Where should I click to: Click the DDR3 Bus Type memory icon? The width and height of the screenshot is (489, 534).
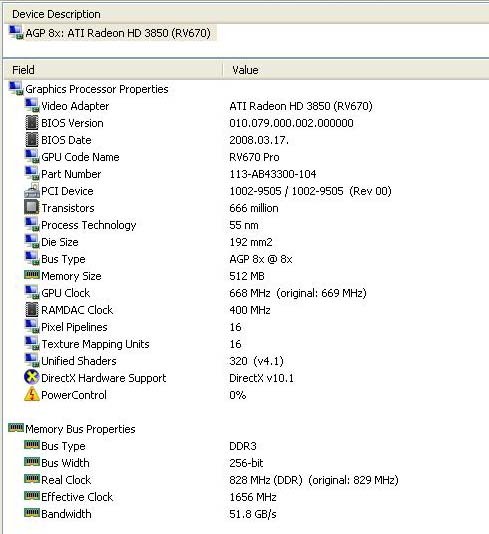click(x=32, y=444)
